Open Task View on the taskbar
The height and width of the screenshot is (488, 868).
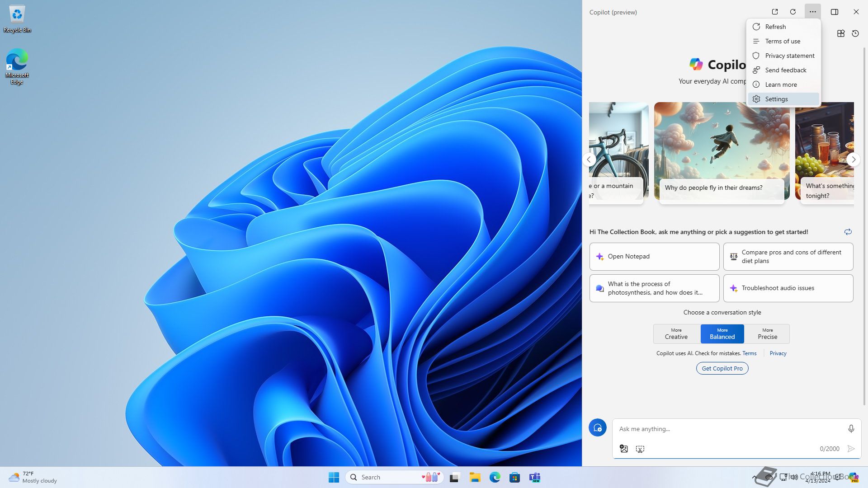tap(455, 477)
